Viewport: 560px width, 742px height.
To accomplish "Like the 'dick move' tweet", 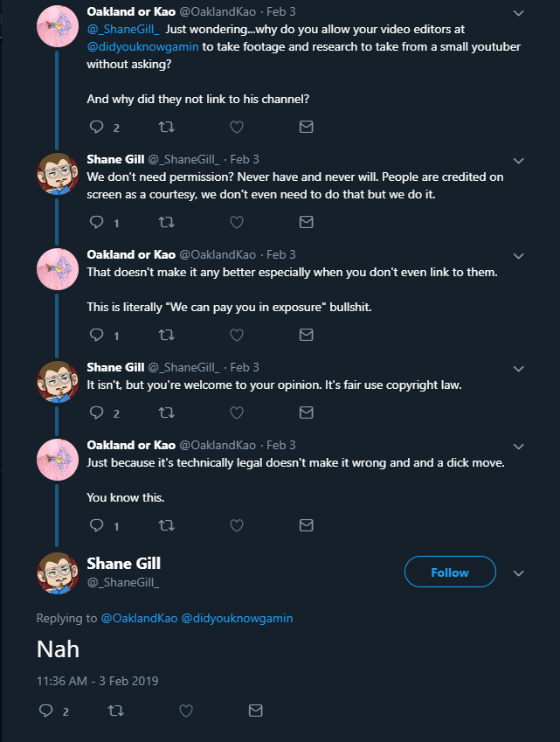I will point(236,525).
